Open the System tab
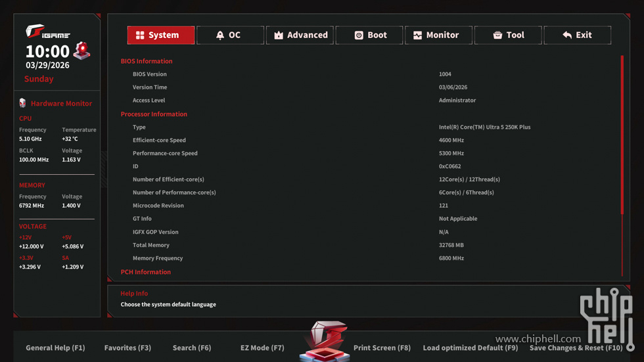This screenshot has width=644, height=362. coord(160,35)
